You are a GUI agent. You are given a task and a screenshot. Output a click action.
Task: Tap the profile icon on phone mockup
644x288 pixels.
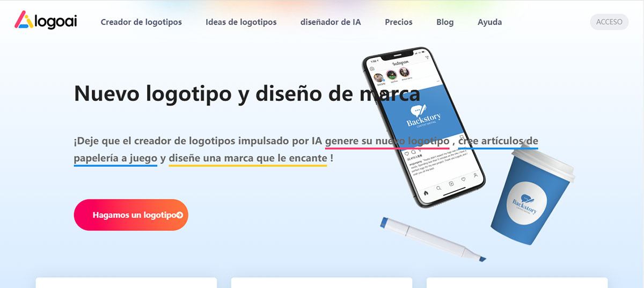475,175
